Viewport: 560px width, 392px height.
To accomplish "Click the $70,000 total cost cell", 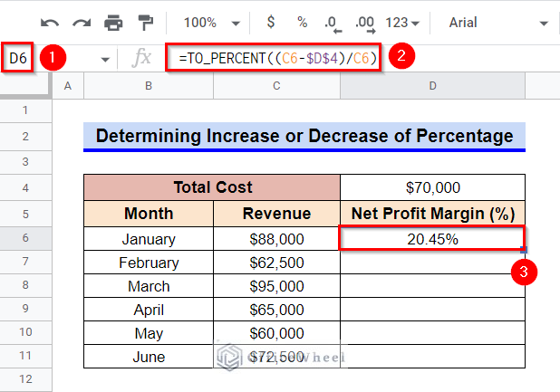I will click(433, 187).
